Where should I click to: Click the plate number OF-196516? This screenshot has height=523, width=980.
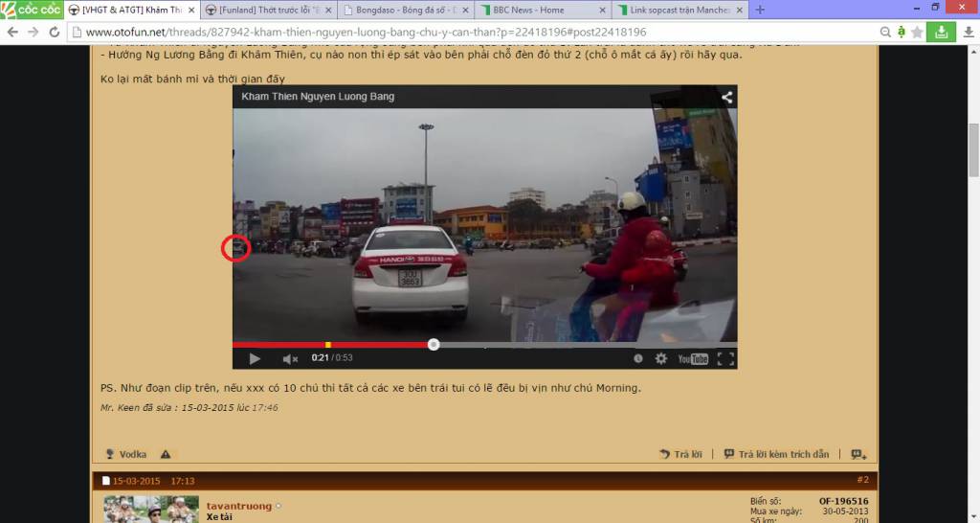[843, 501]
